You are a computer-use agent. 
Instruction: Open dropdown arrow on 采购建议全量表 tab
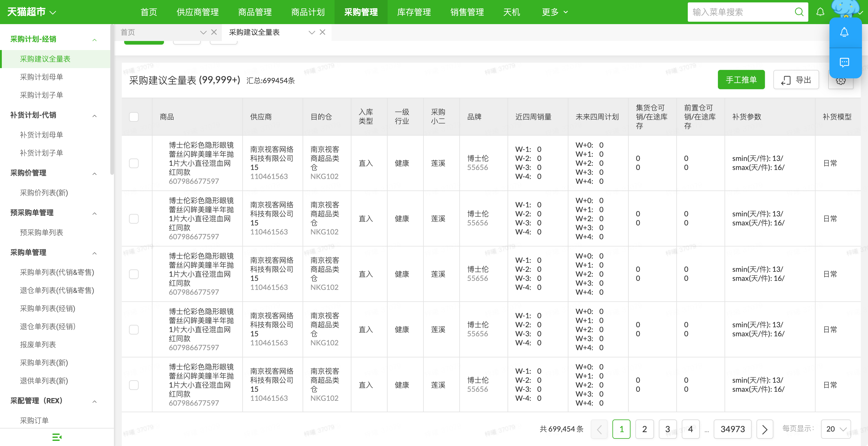[312, 32]
